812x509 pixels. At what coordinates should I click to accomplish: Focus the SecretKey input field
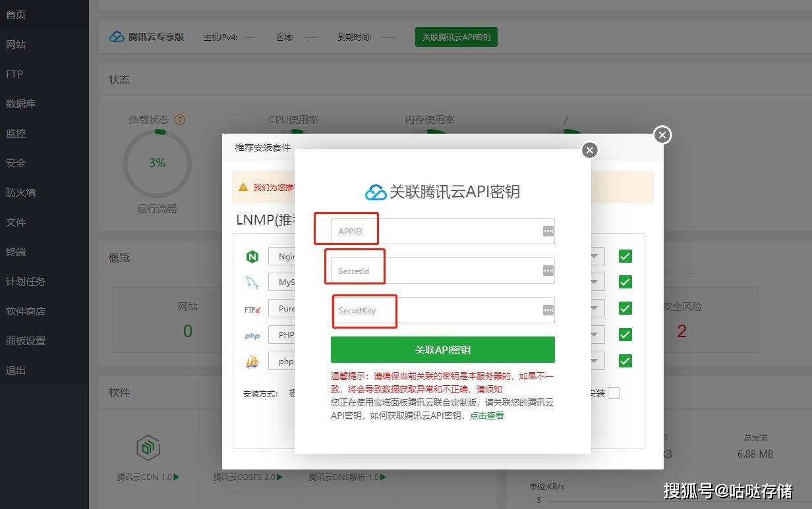pos(442,310)
